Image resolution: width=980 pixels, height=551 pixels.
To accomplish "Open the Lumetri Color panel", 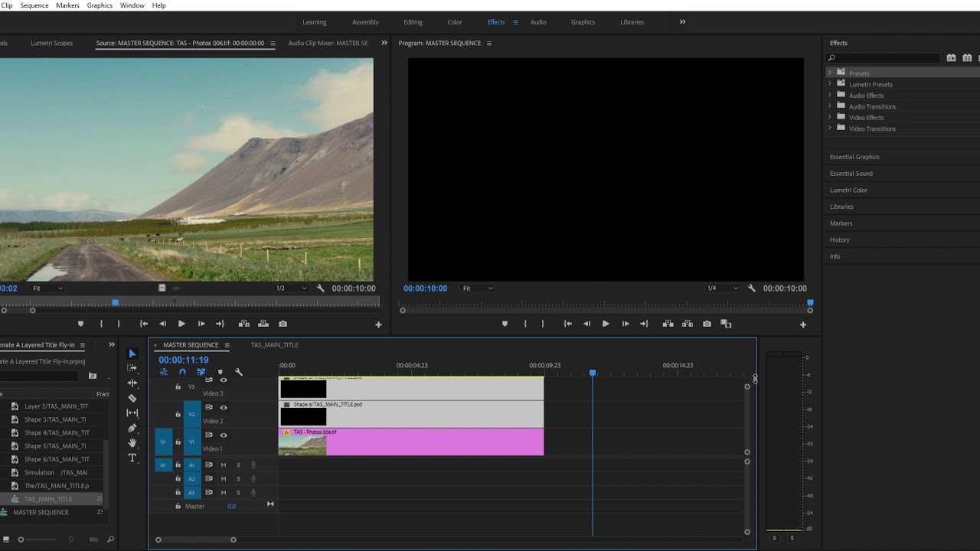I will (x=848, y=190).
